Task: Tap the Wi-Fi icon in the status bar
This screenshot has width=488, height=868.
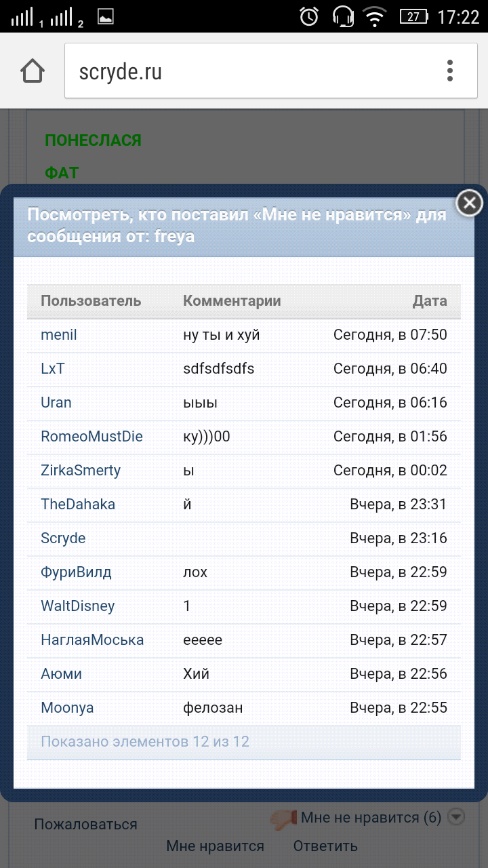Action: (x=375, y=17)
